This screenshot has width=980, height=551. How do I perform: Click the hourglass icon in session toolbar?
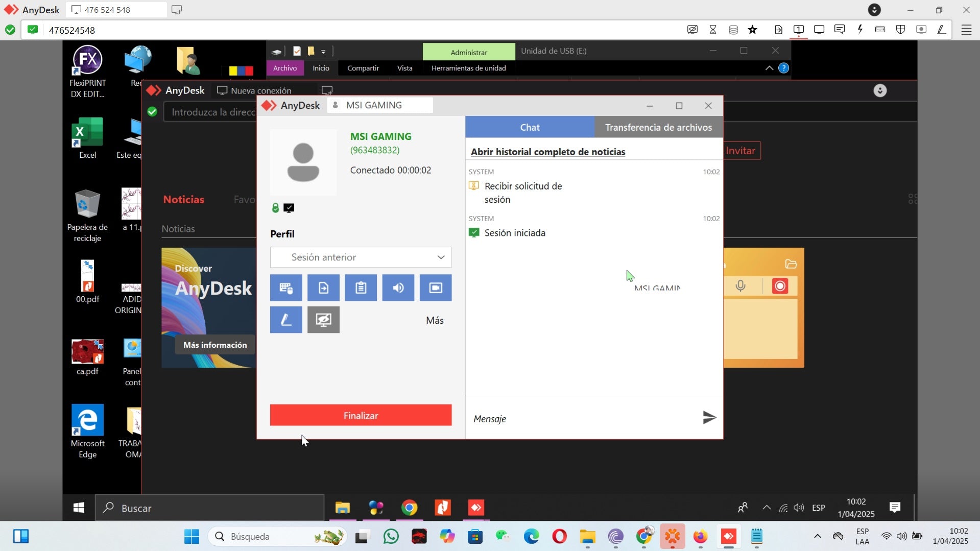click(x=713, y=30)
